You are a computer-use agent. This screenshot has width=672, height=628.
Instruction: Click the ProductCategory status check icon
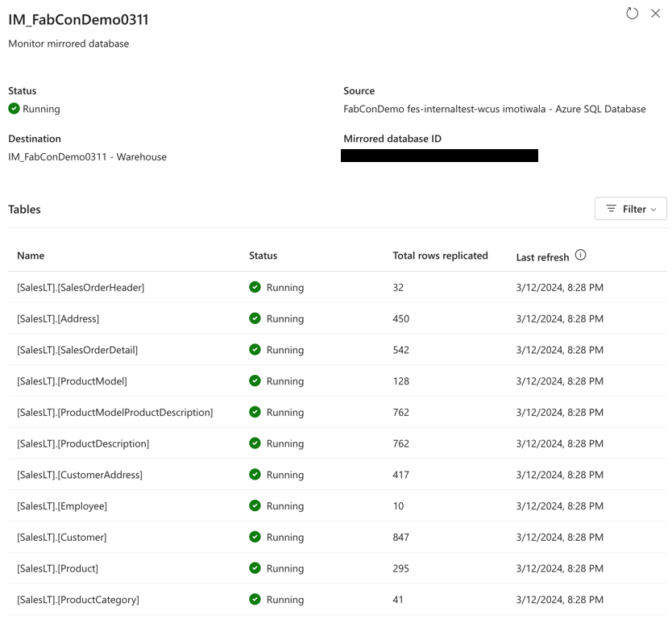(x=255, y=599)
